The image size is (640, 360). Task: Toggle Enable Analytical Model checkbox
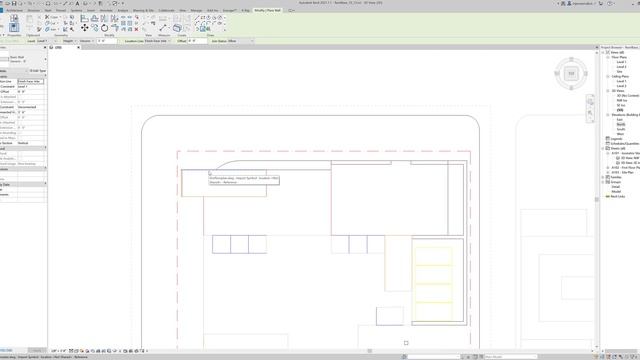click(x=20, y=158)
